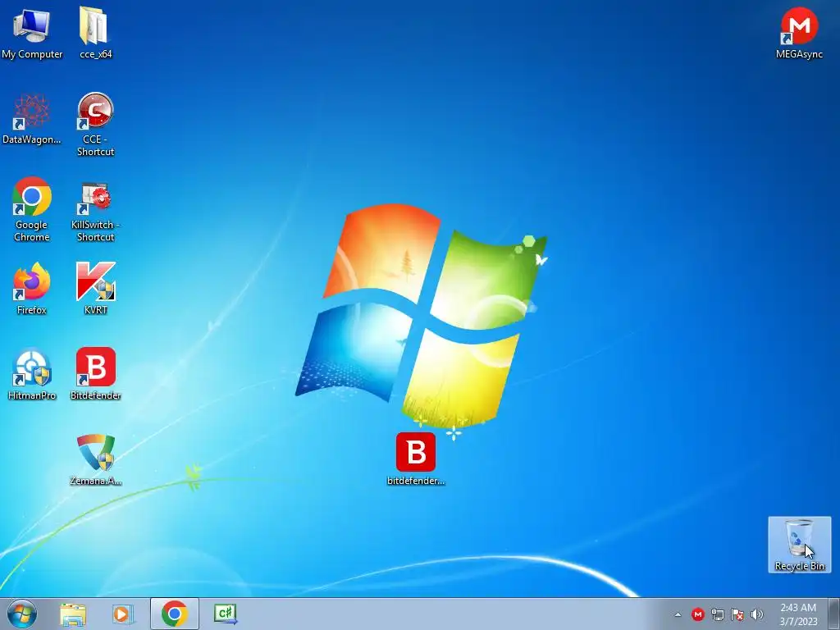The image size is (840, 630).
Task: Select the Firefox desktop shortcut
Action: click(32, 289)
